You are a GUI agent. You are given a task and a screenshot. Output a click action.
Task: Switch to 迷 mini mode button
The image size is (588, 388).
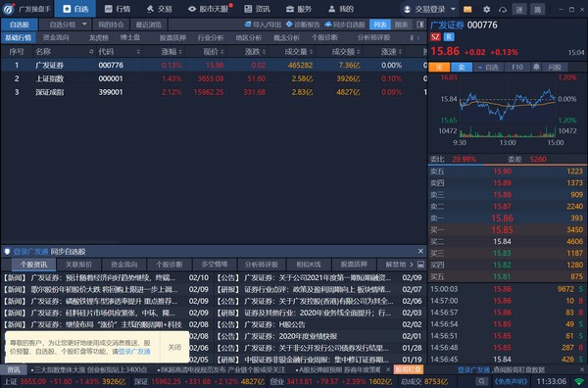[x=519, y=10]
